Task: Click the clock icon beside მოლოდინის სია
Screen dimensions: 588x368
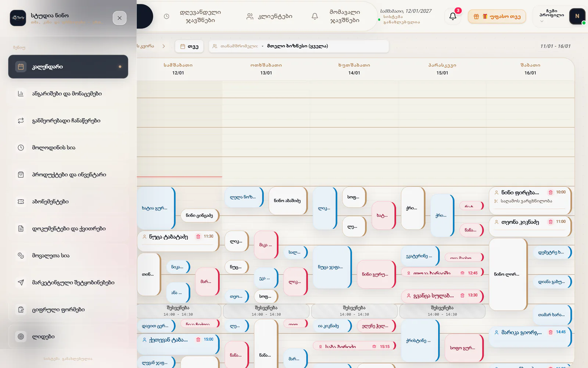Action: coord(21,148)
